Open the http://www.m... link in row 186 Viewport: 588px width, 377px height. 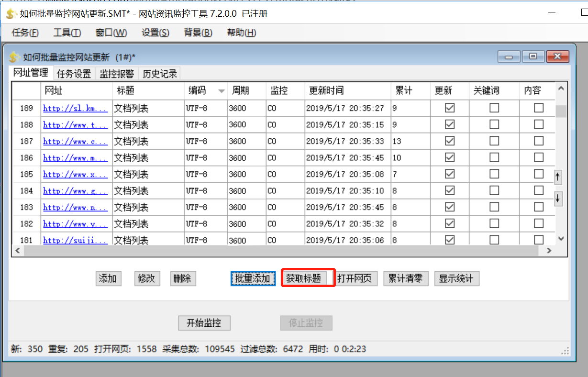[x=75, y=158]
